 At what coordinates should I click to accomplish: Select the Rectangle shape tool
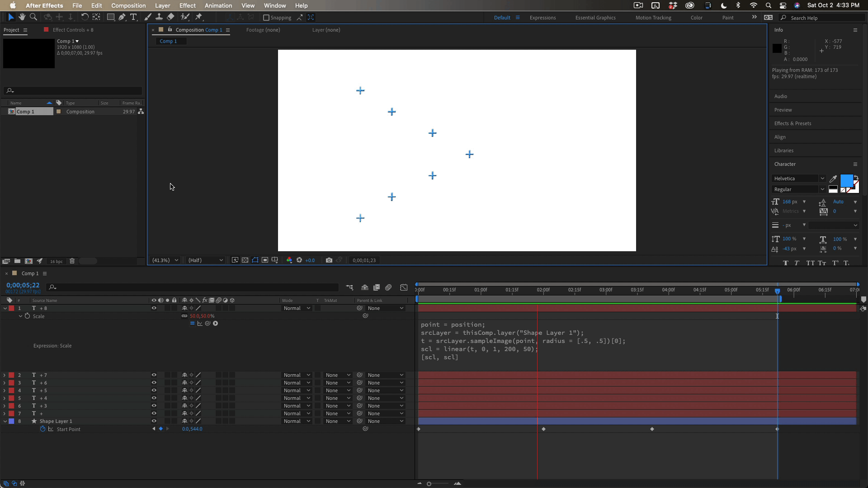(x=110, y=17)
